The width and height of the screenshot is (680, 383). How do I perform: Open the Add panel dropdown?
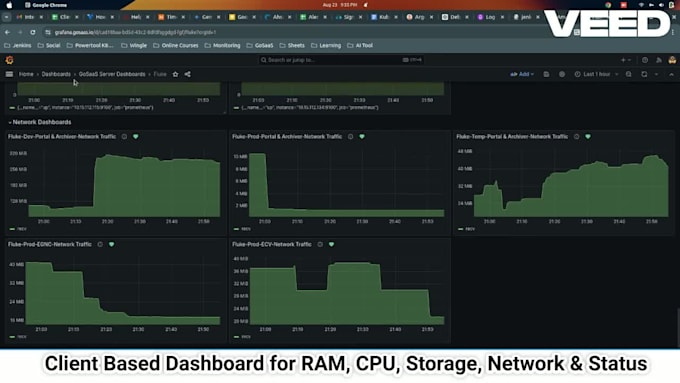(x=522, y=74)
